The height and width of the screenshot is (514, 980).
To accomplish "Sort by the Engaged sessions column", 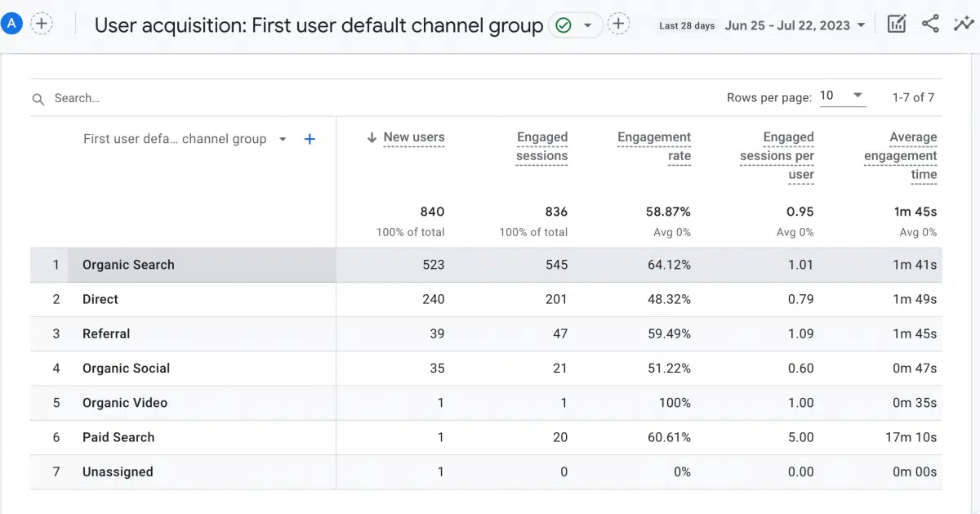I will [541, 146].
